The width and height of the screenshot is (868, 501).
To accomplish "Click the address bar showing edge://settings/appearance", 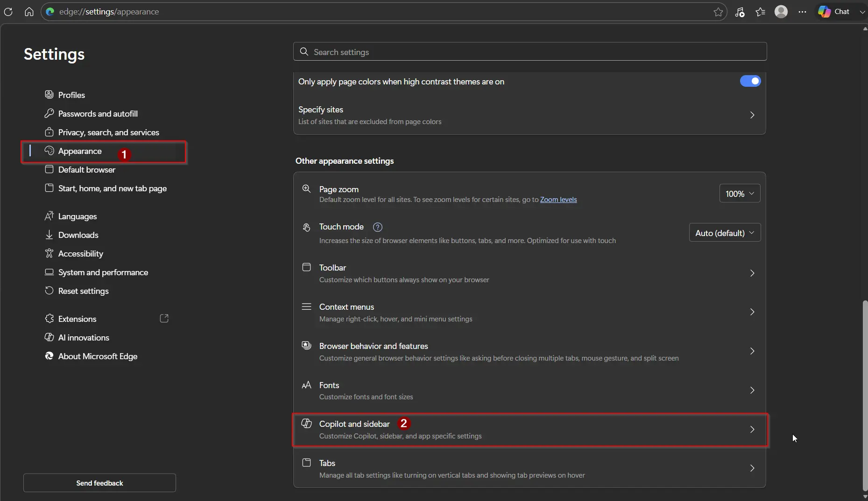I will (374, 12).
